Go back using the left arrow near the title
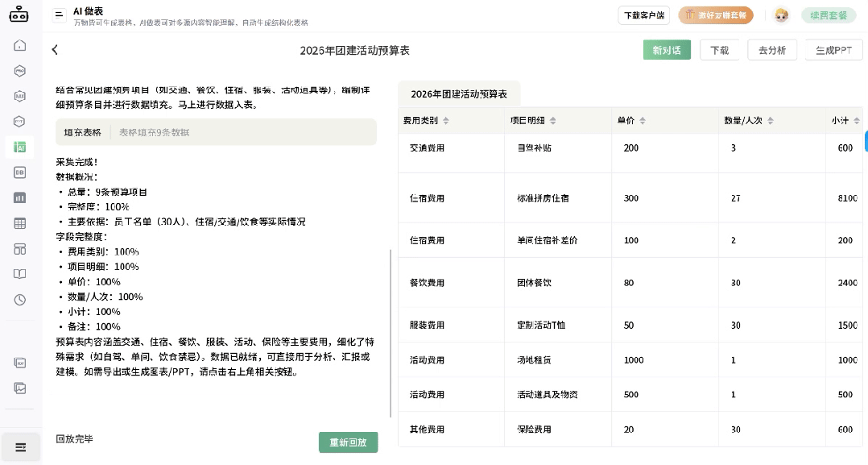Screen dimensions: 868x465 tap(55, 49)
